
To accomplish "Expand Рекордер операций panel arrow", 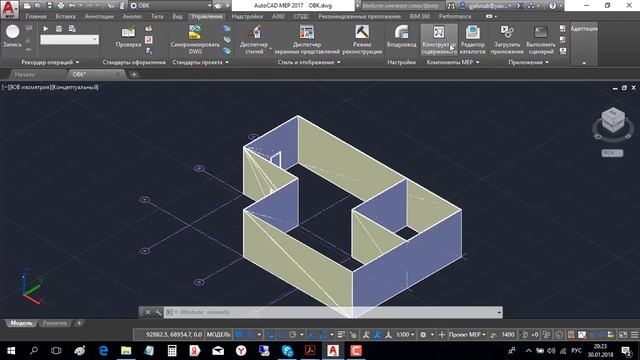I will click(78, 62).
